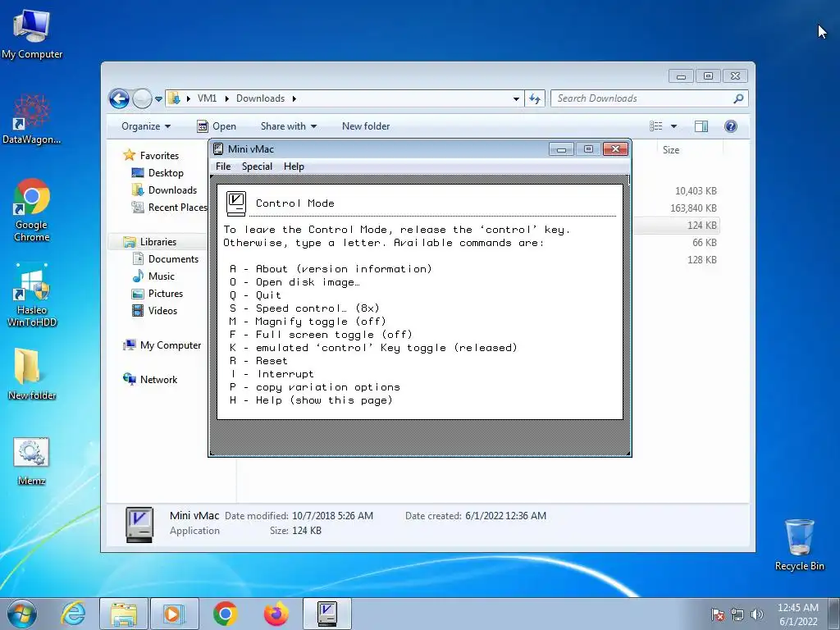This screenshot has height=630, width=840.
Task: Open the Special menu in Mini vMac
Action: click(257, 167)
